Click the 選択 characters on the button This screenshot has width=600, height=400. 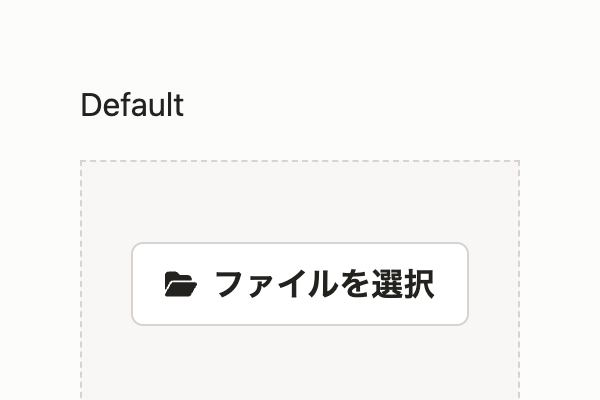tap(403, 284)
